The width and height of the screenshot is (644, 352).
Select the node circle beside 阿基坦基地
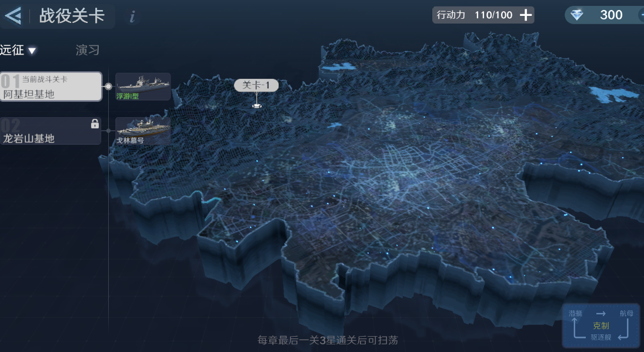click(x=108, y=87)
